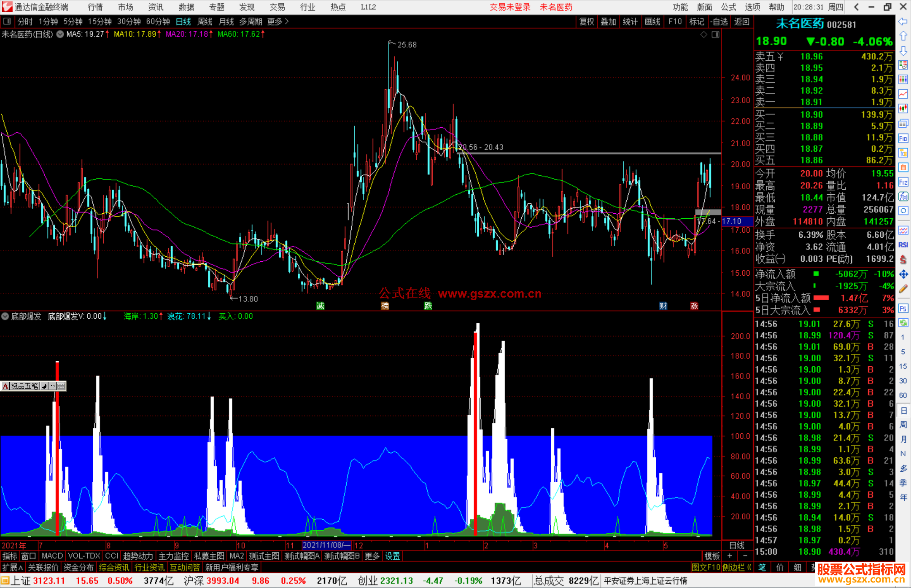
Task: Click the 叠加 overlay button
Action: click(x=609, y=21)
